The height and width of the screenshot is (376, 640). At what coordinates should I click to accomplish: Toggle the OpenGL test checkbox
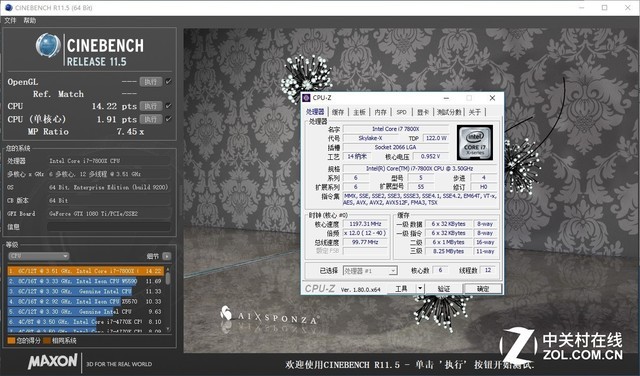point(168,82)
